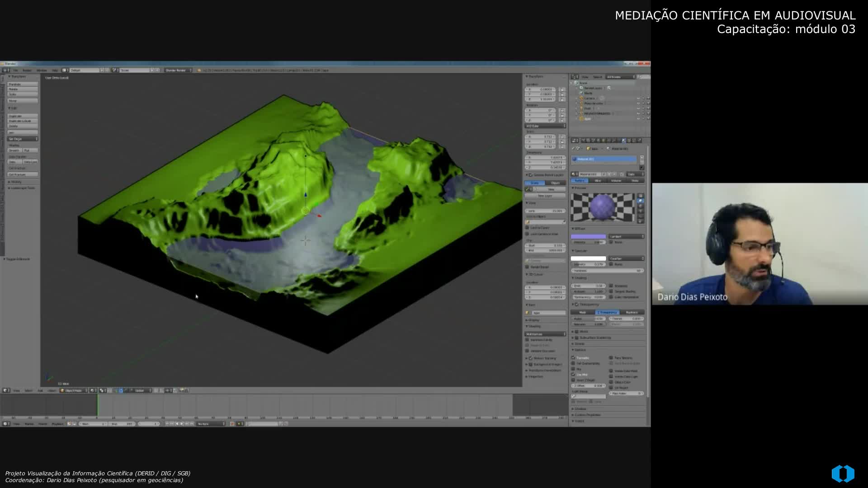This screenshot has width=868, height=488.
Task: Open the CookTorr specular shader dropdown
Action: [626, 258]
